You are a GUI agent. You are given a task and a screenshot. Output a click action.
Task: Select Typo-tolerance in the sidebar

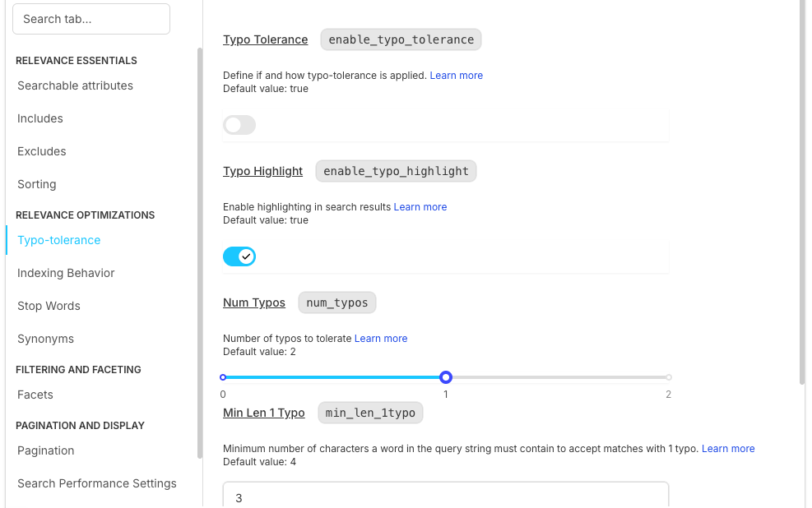(x=59, y=240)
